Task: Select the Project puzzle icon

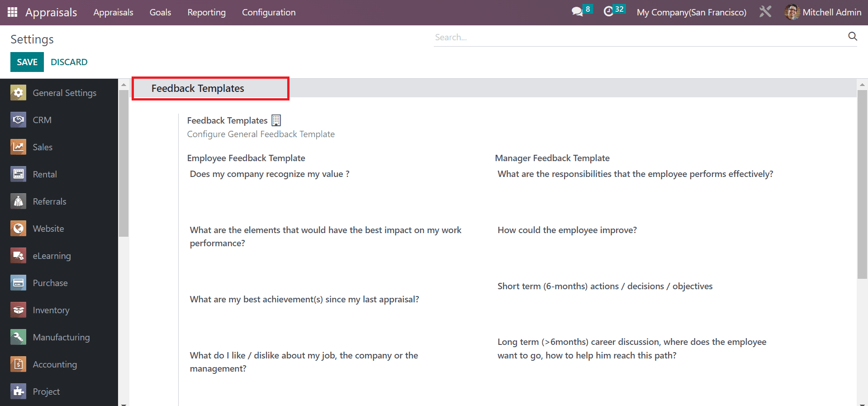Action: (19, 392)
